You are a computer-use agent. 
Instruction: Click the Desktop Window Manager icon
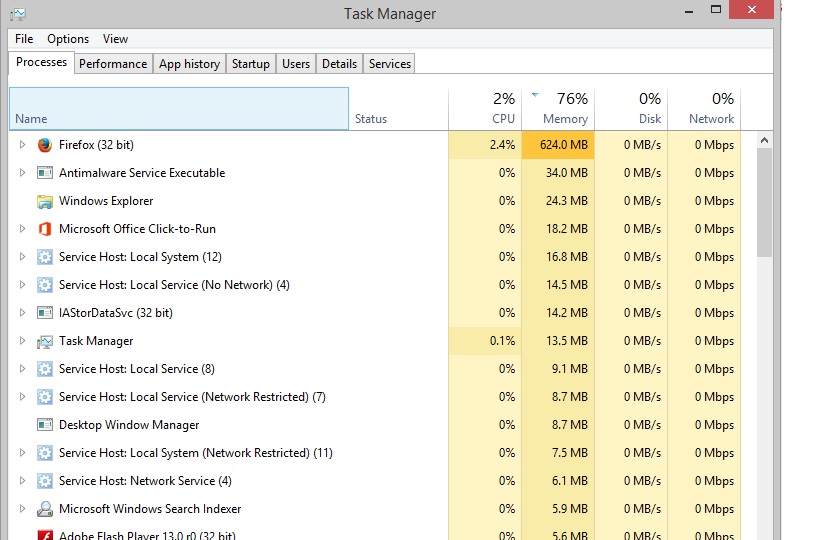tap(45, 425)
